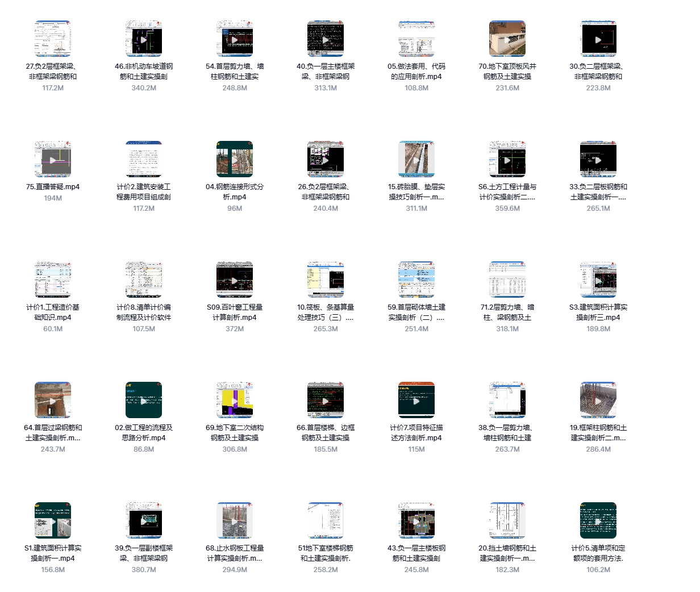The image size is (700, 592).
Task: Click thumbnail of 04.钢筋连接形式分析.mp4
Action: pos(235,160)
